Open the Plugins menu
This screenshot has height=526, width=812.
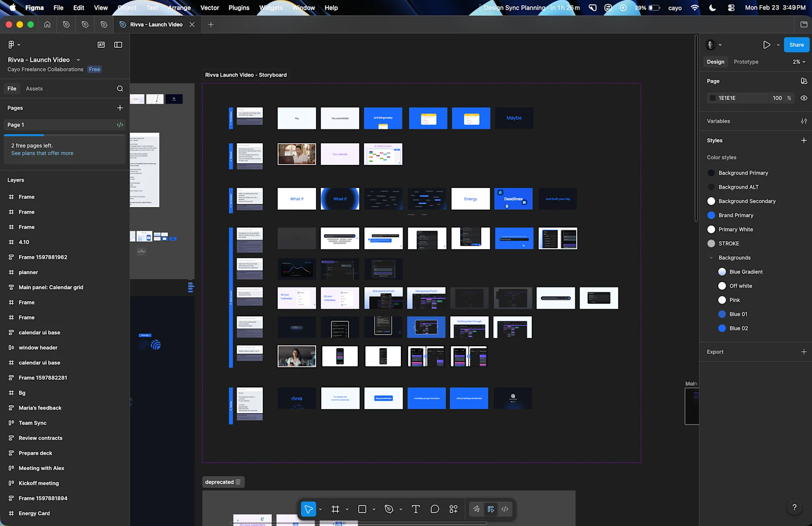[x=239, y=8]
